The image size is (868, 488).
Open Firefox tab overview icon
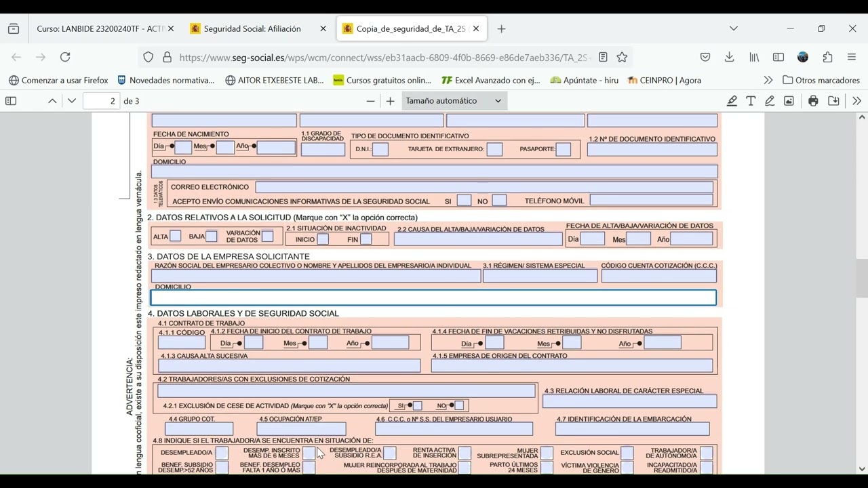[14, 29]
